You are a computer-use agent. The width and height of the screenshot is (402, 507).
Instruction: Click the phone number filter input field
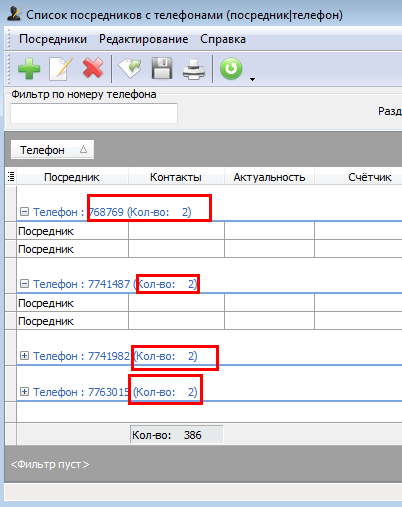[94, 113]
